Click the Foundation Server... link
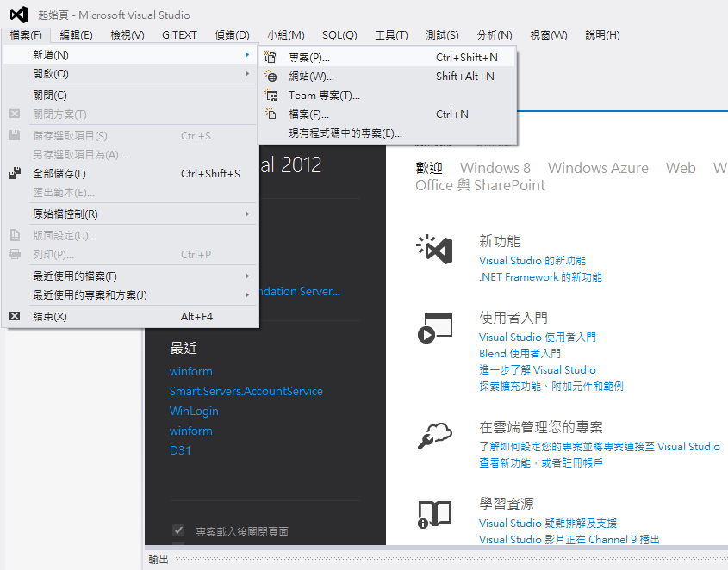 300,292
